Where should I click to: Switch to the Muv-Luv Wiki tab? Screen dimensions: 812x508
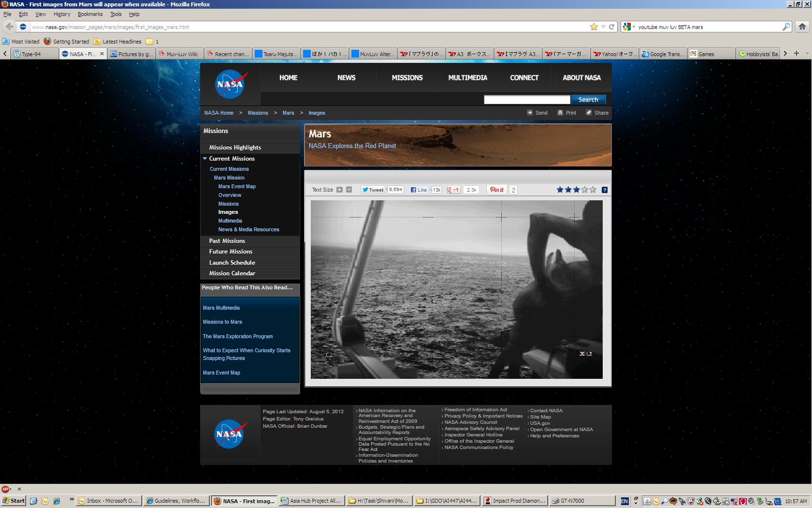point(180,54)
